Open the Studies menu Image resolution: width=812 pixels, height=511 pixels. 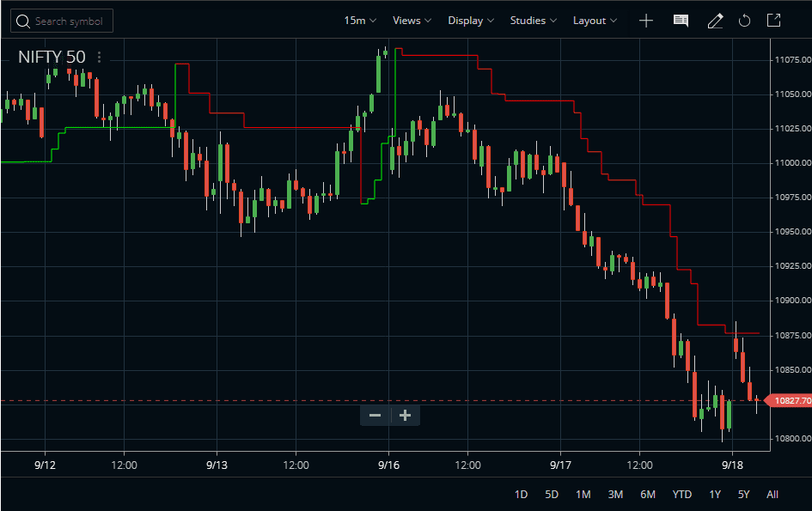[x=533, y=21]
